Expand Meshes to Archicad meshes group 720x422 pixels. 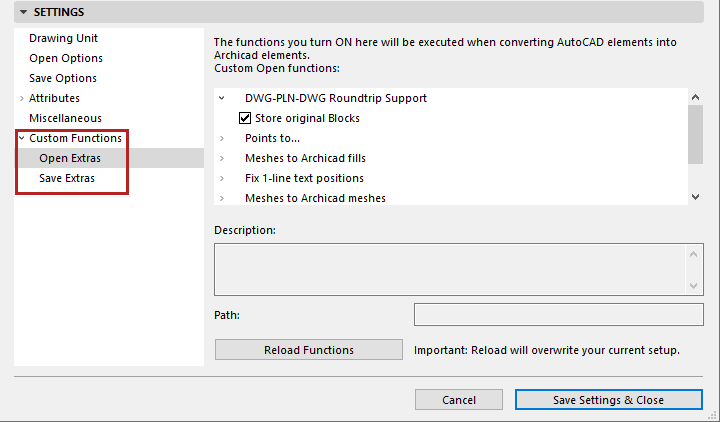[x=221, y=198]
